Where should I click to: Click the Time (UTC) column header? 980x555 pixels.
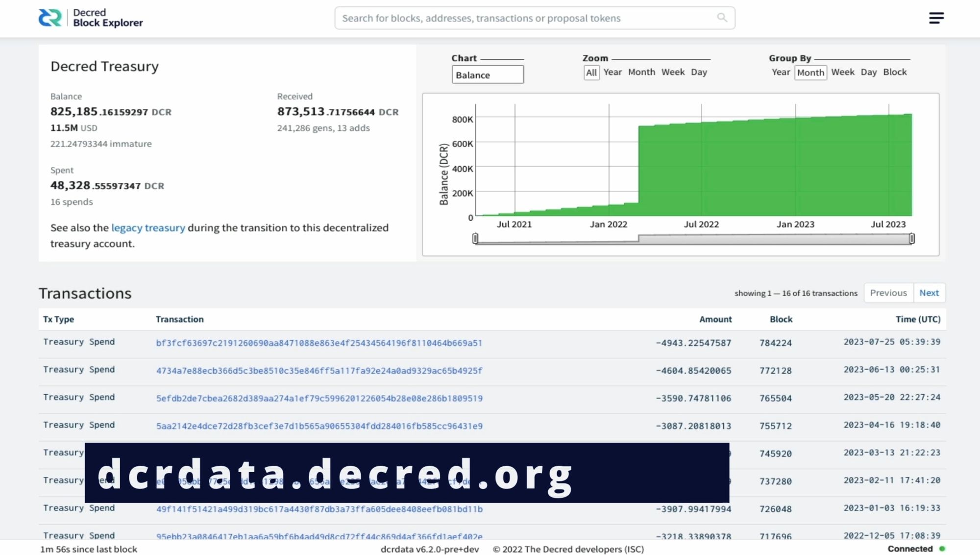pos(918,319)
